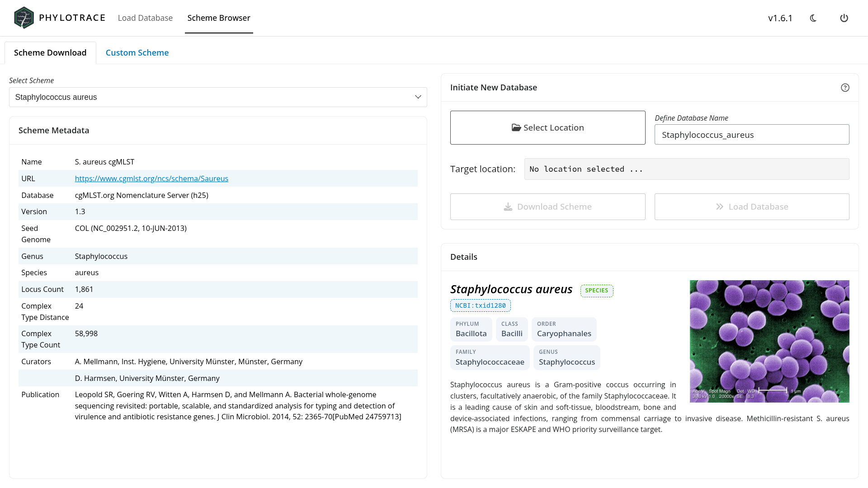Click the Staphylococcus aureus heading in Details

tap(511, 289)
